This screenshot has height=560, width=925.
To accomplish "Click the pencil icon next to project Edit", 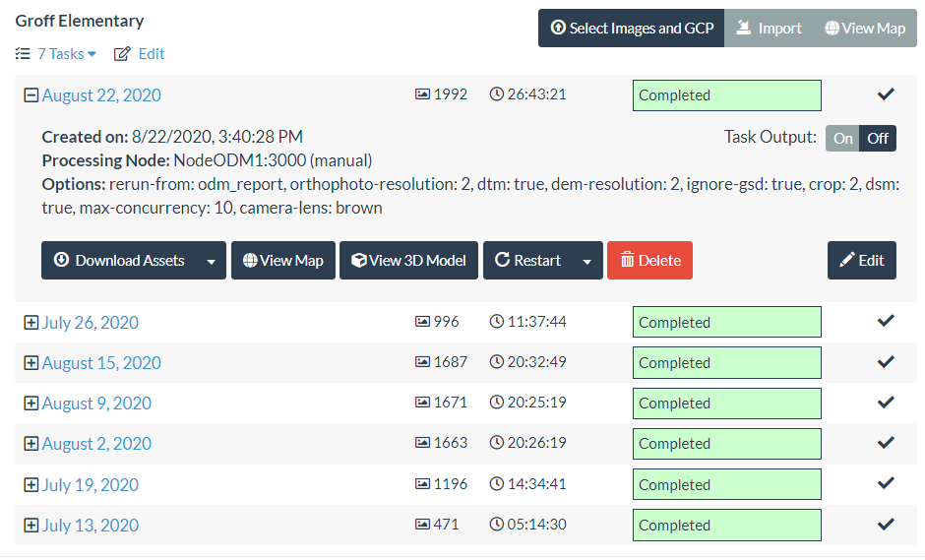I will pyautogui.click(x=122, y=54).
